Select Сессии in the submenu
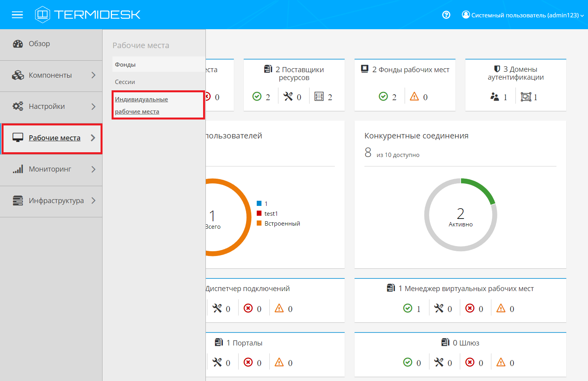The width and height of the screenshot is (588, 381). (125, 82)
